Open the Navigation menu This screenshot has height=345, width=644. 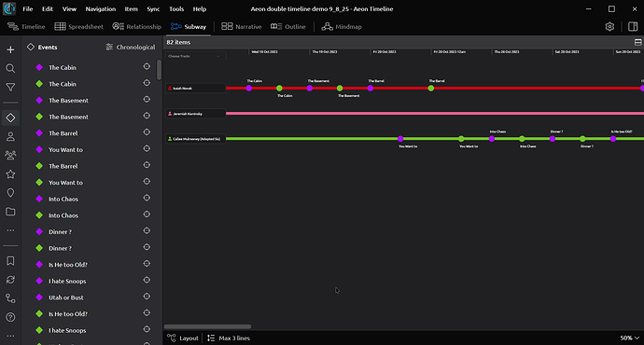pyautogui.click(x=101, y=9)
